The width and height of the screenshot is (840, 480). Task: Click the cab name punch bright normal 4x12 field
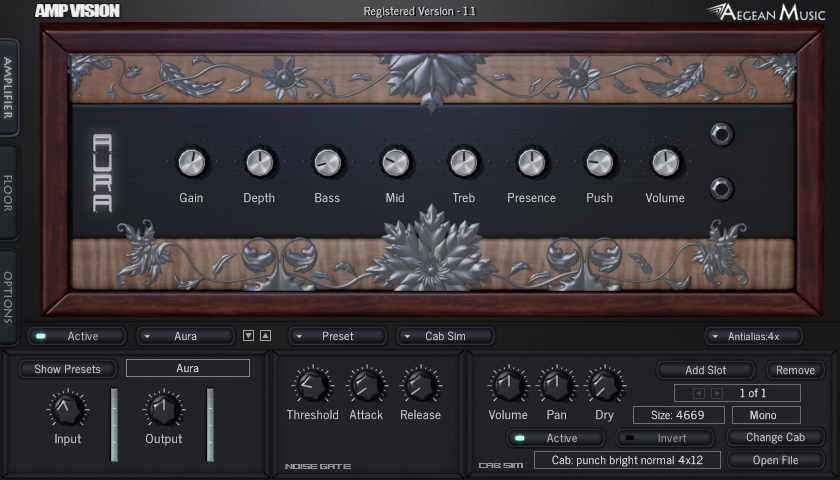tap(627, 460)
